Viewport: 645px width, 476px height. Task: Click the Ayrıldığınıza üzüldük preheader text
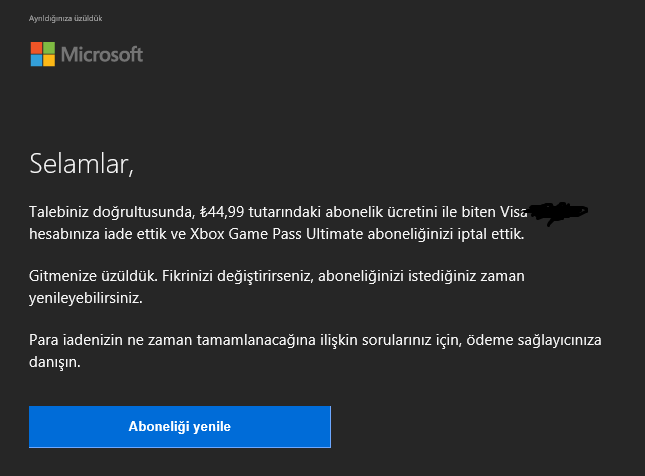pos(65,19)
